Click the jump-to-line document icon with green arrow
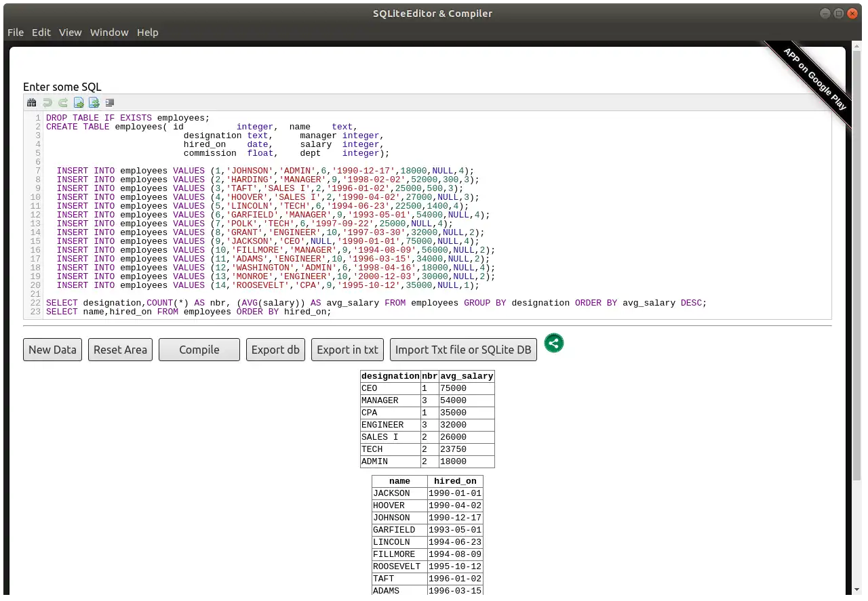Image resolution: width=868 pixels, height=601 pixels. click(x=79, y=103)
